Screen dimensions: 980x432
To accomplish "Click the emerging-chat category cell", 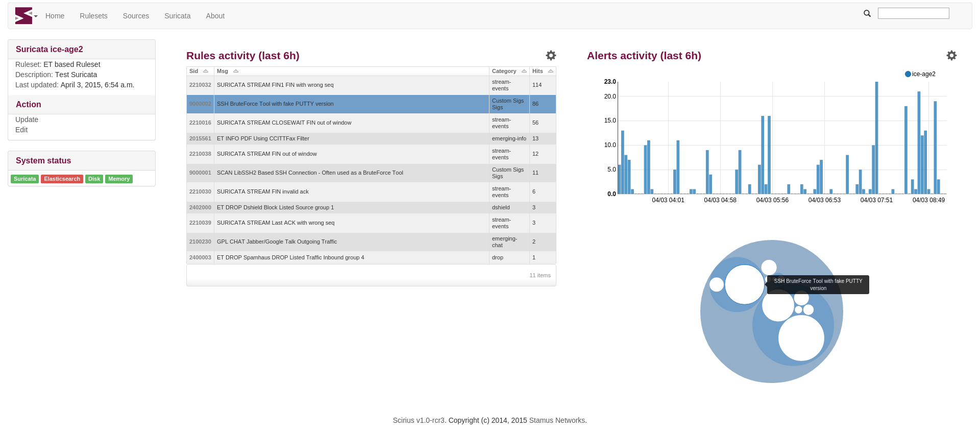I will (x=509, y=242).
